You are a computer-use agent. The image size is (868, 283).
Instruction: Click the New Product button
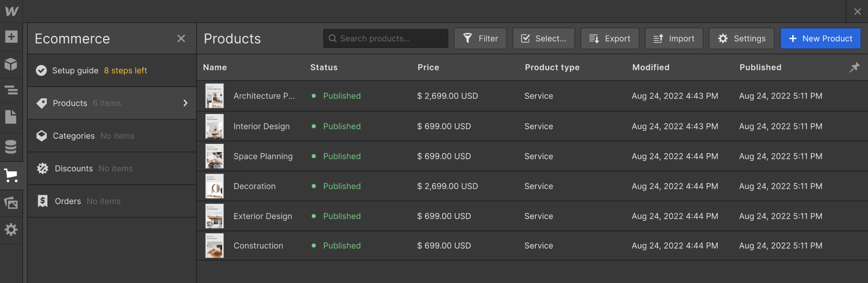(820, 39)
